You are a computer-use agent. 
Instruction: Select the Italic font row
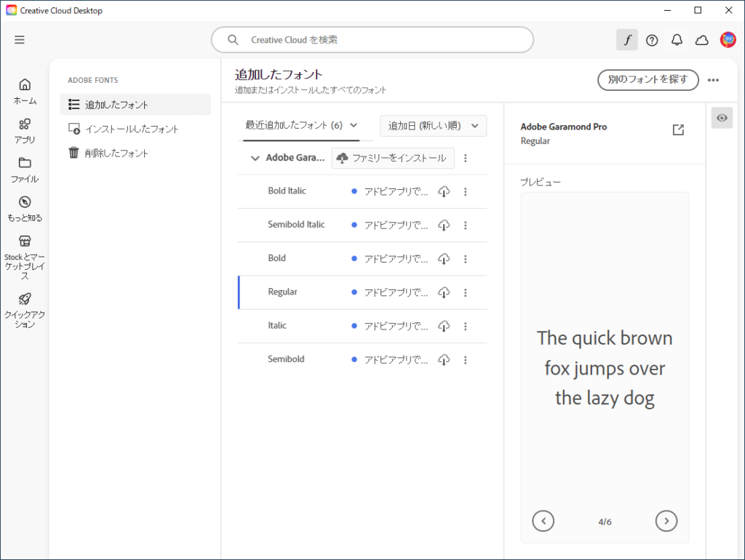coord(362,327)
